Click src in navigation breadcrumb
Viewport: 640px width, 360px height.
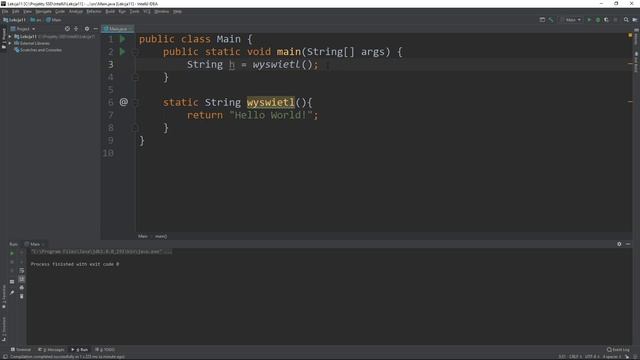[36, 20]
